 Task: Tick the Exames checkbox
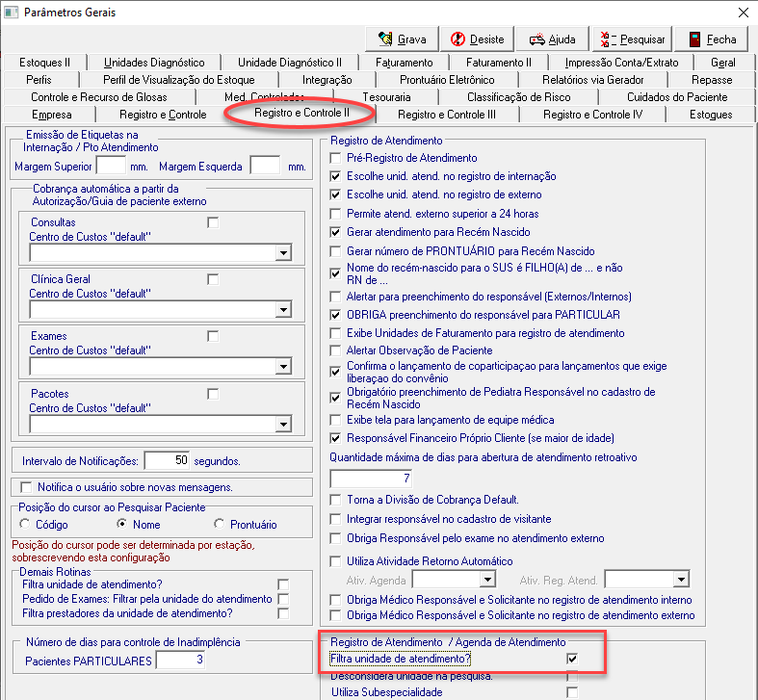tap(213, 336)
